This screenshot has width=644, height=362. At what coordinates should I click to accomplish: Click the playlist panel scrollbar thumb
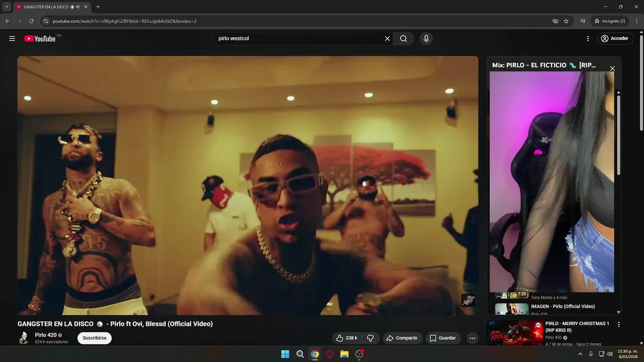coord(619,135)
